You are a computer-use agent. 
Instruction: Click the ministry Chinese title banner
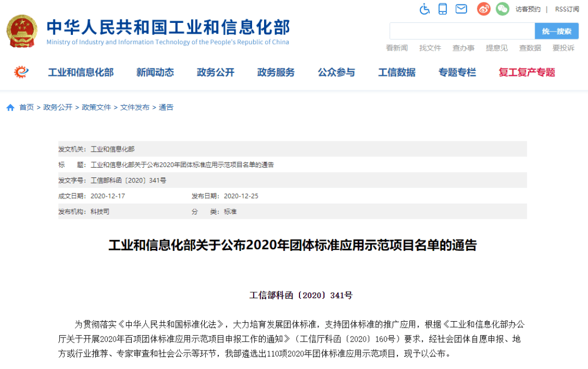[x=168, y=27]
